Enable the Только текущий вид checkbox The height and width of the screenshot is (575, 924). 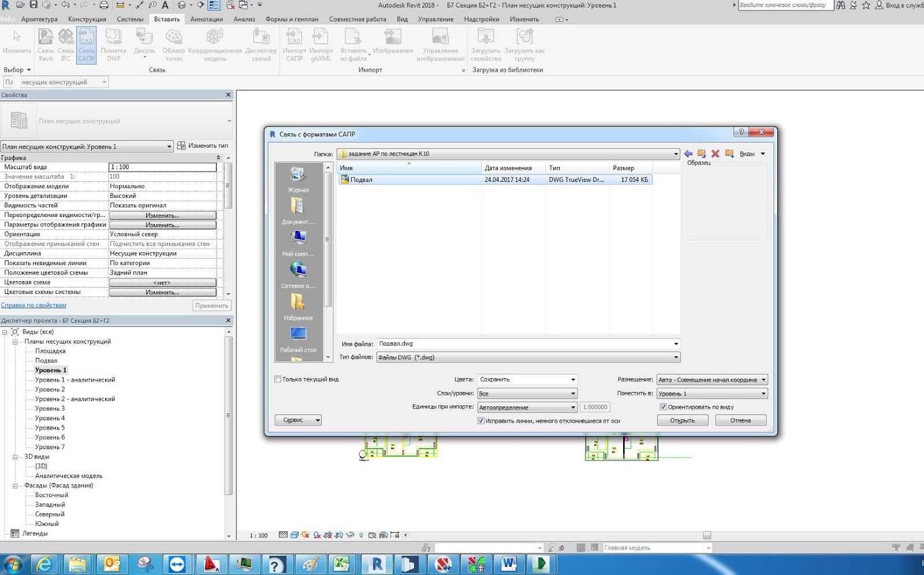pos(278,379)
